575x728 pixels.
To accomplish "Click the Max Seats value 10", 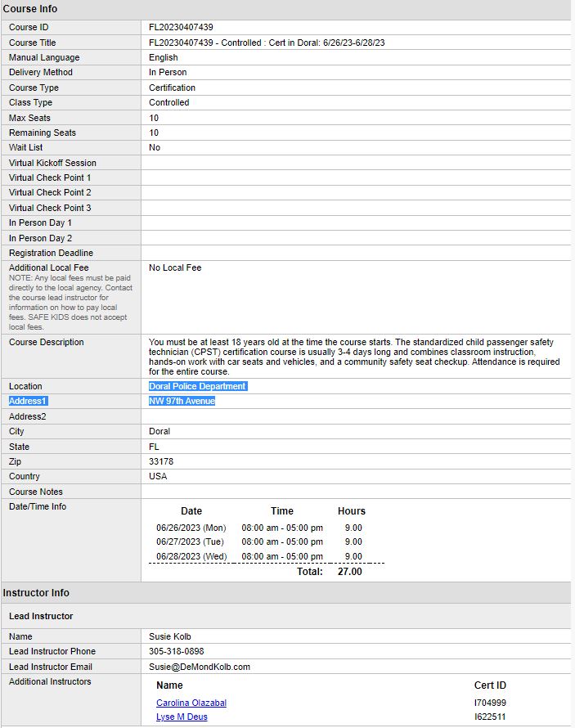I will [x=154, y=118].
